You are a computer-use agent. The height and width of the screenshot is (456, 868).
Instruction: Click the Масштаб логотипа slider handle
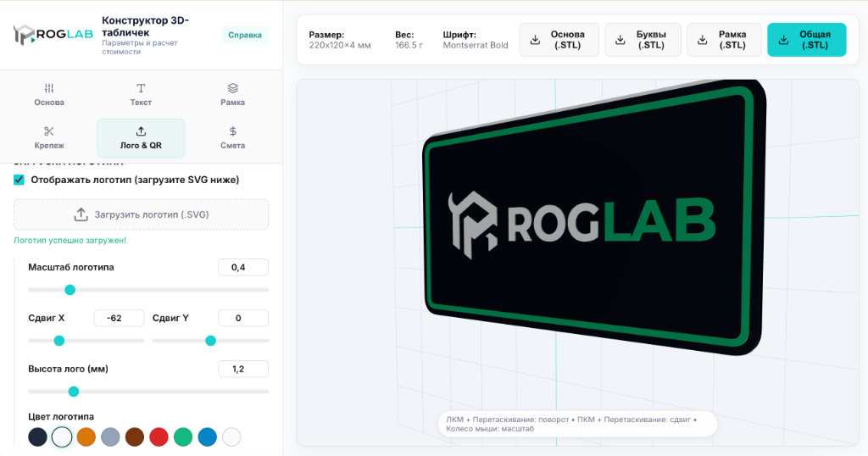[70, 290]
